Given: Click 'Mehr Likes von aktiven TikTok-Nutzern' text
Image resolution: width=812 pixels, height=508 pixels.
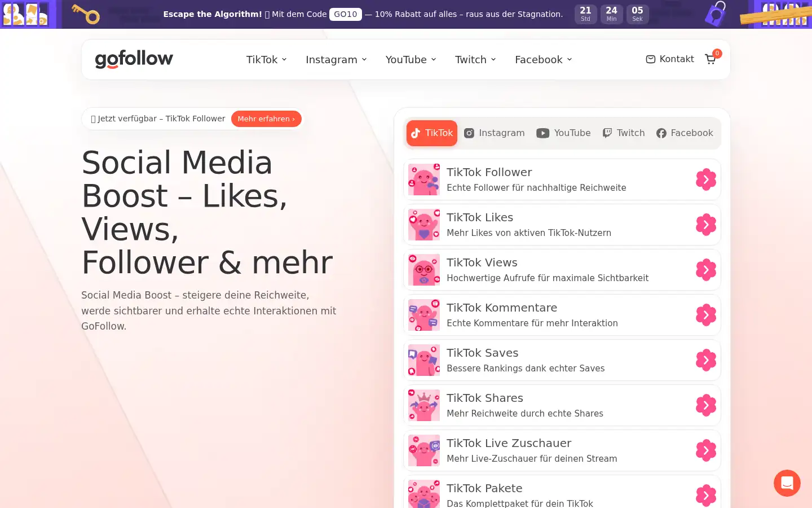Looking at the screenshot, I should click(529, 233).
